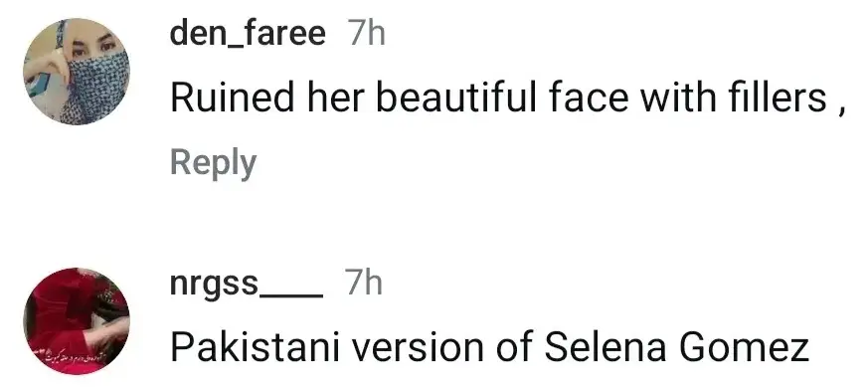Open nrgss____'s red profile picture
The image size is (868, 387).
coord(77,321)
